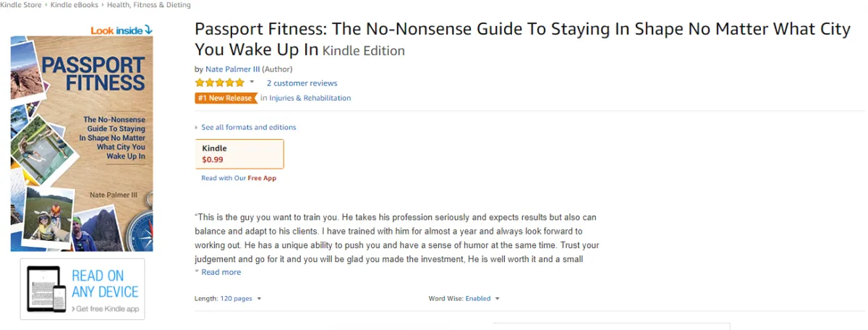This screenshot has width=868, height=330.
Task: Expand the Read more description link
Action: (218, 272)
